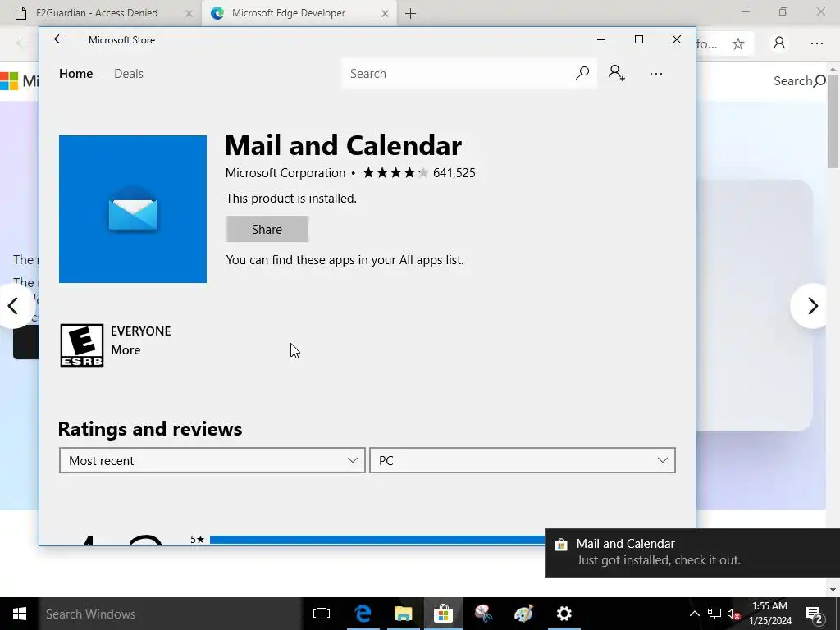Click the 5-star rating bar

tap(377, 540)
